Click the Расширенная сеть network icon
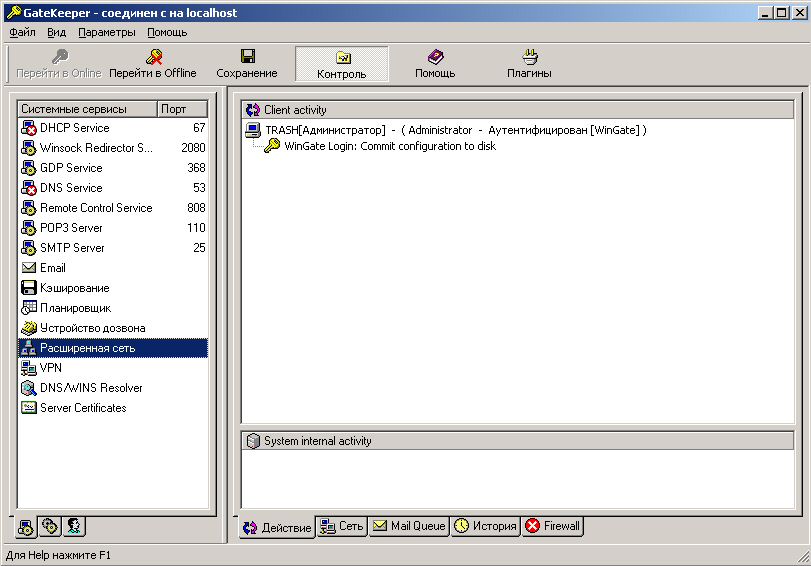This screenshot has height=566, width=811. point(28,348)
